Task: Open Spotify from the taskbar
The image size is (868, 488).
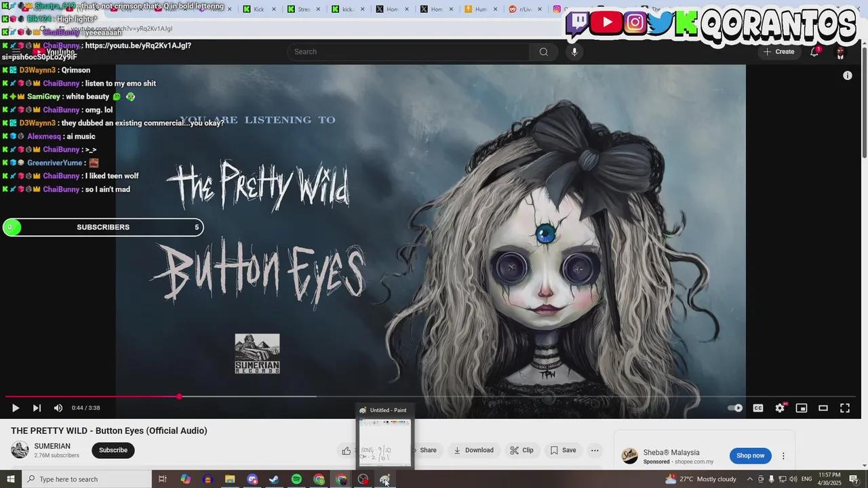Action: [x=296, y=479]
